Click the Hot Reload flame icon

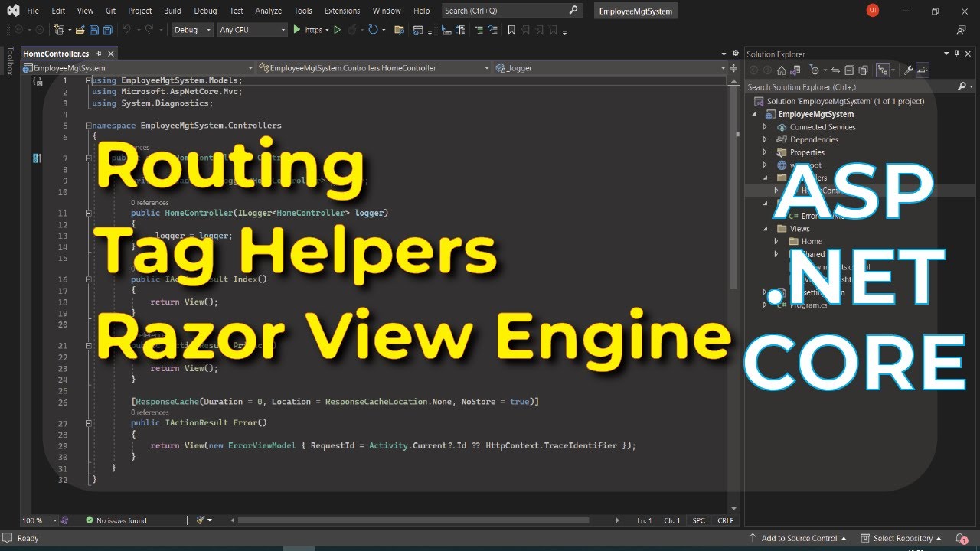353,30
